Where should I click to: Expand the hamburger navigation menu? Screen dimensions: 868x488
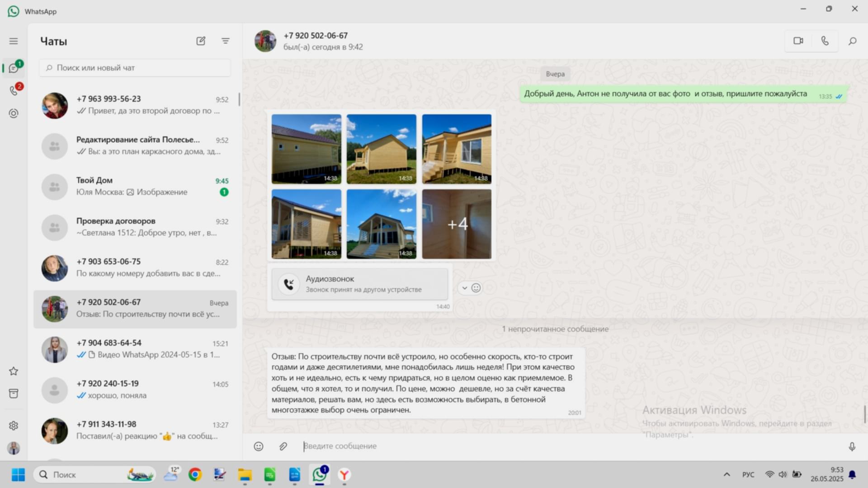14,41
